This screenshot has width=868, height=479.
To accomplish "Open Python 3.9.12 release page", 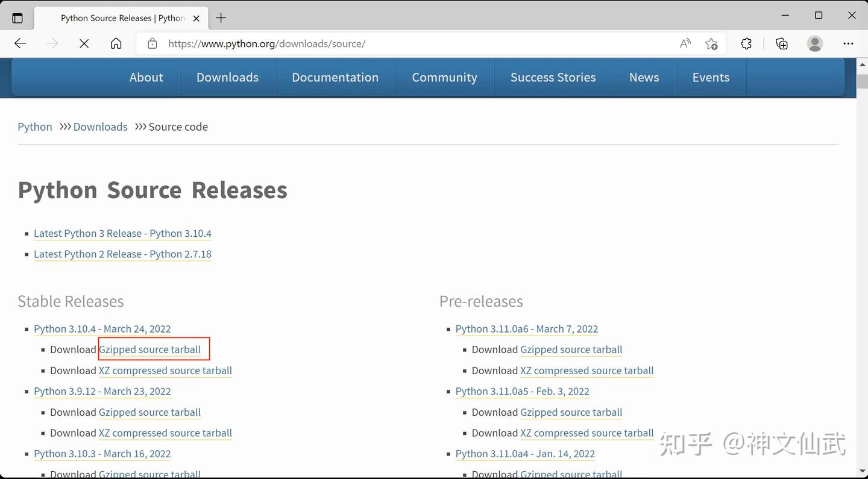I will pos(102,391).
